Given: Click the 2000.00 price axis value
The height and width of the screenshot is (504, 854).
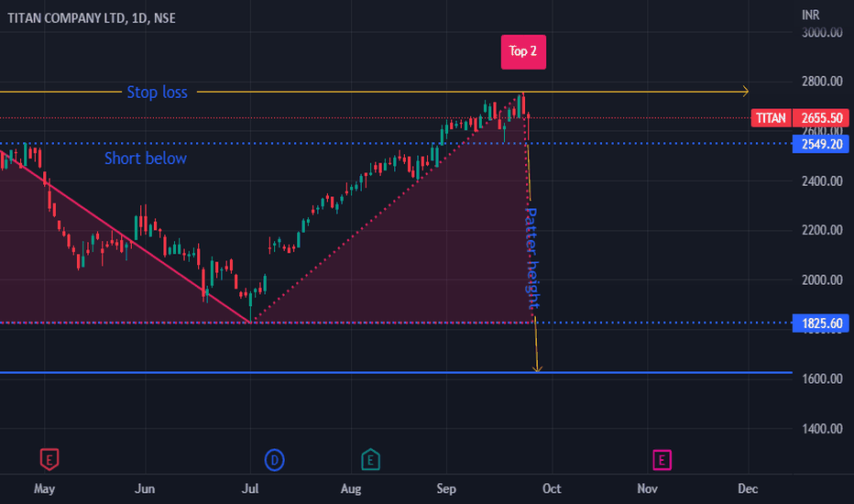Looking at the screenshot, I should point(822,279).
